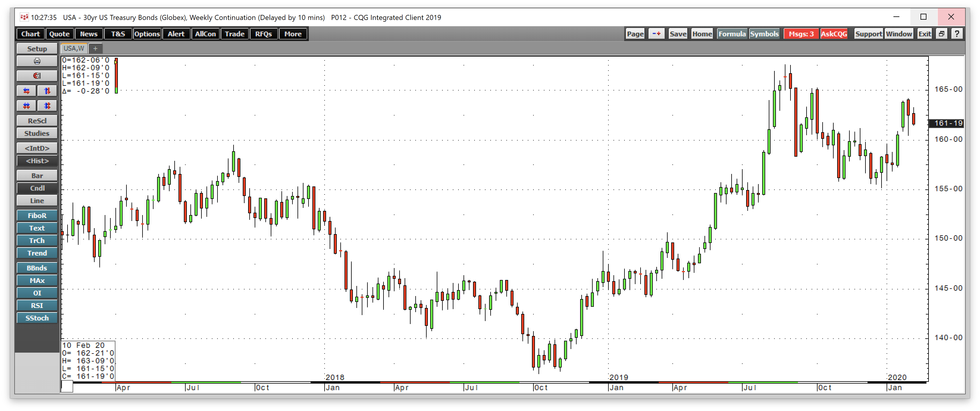The height and width of the screenshot is (411, 980).
Task: Select the FiboR tool
Action: pos(37,215)
